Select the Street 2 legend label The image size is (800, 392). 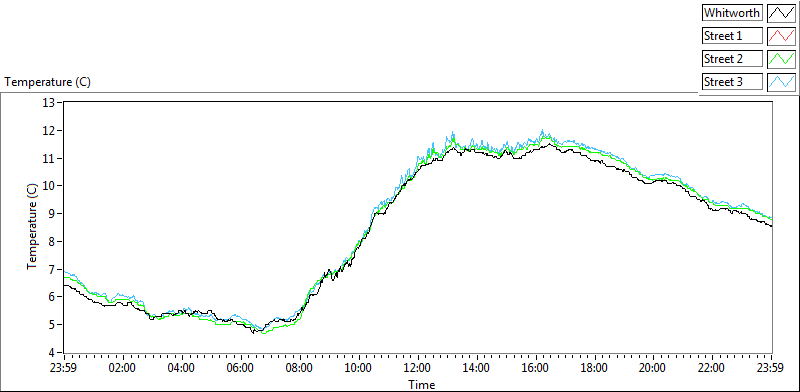click(732, 59)
